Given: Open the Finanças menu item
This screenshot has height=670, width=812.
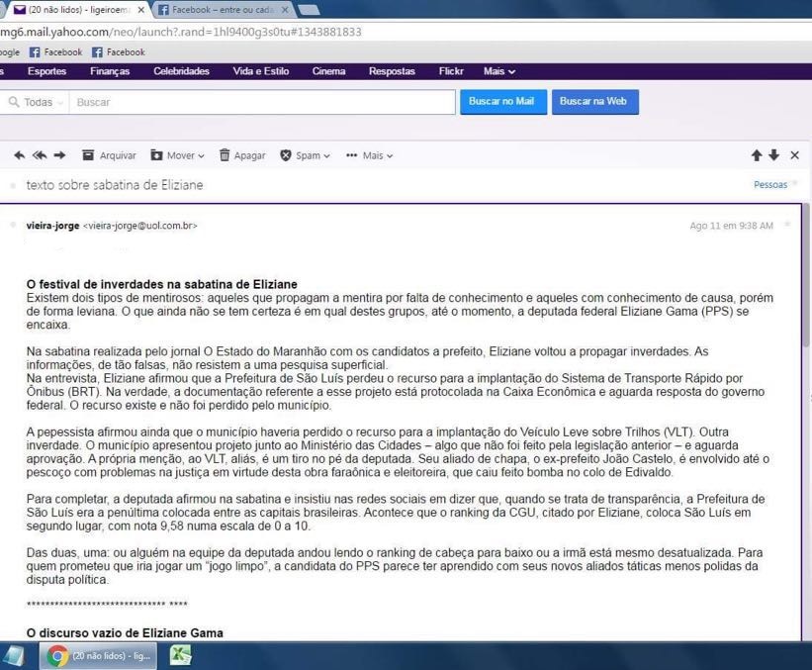Looking at the screenshot, I should click(110, 71).
